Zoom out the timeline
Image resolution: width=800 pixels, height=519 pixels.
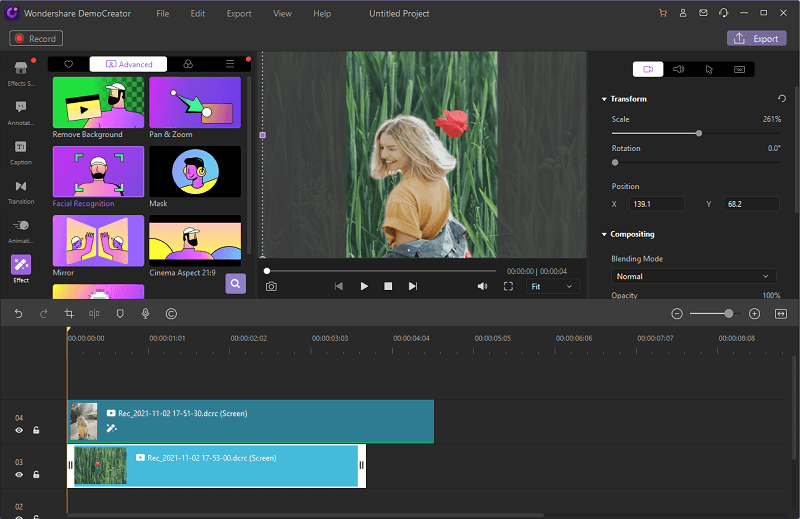pos(677,314)
